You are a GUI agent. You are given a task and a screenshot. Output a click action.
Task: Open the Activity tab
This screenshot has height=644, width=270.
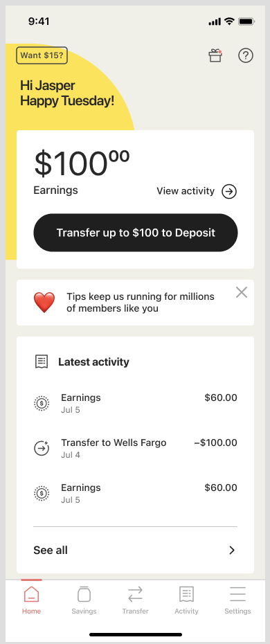(186, 600)
